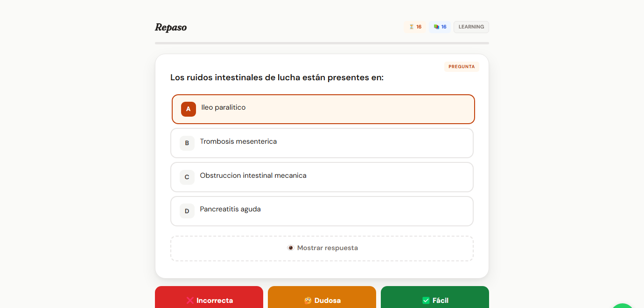Click the eye icon beside Mostrar respuesta
The height and width of the screenshot is (308, 644).
(x=291, y=248)
